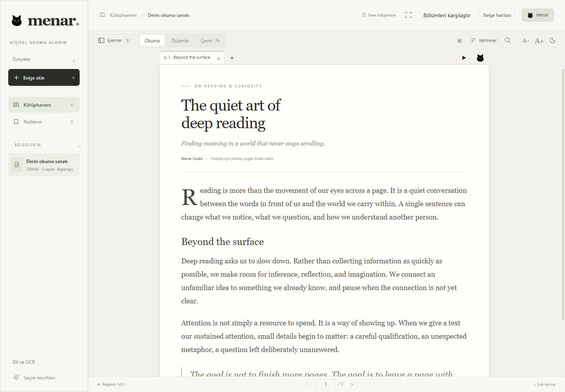The width and height of the screenshot is (565, 392).
Task: Open the Çeviri tab
Action: [x=210, y=40]
